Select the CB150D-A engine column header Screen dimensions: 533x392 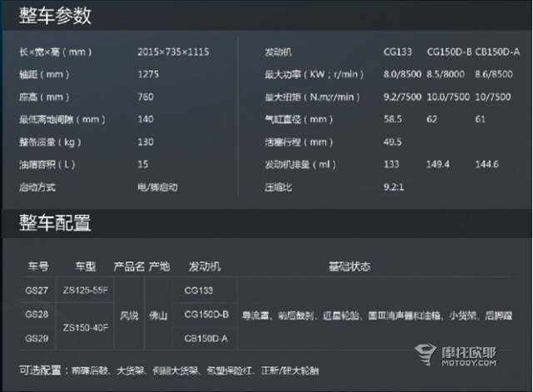click(497, 52)
